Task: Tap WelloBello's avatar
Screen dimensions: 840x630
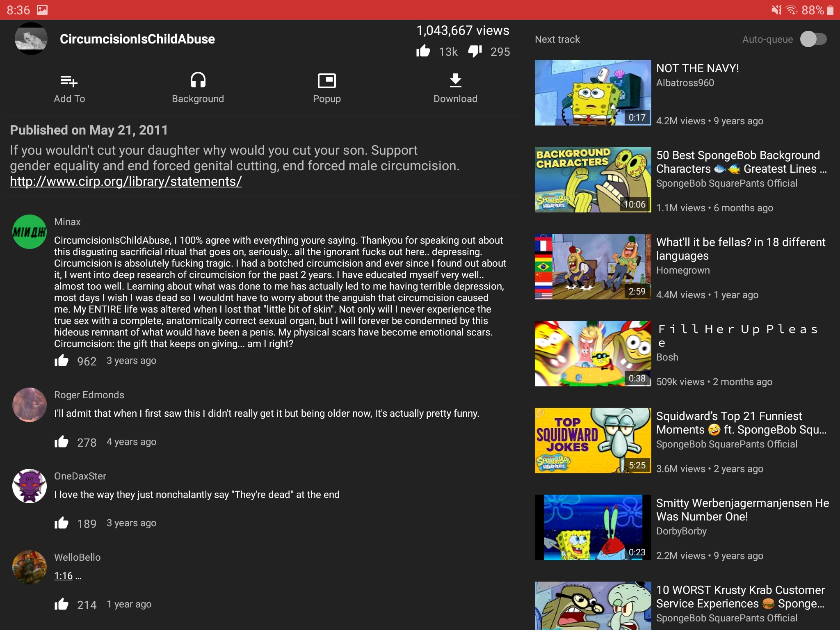Action: point(30,567)
